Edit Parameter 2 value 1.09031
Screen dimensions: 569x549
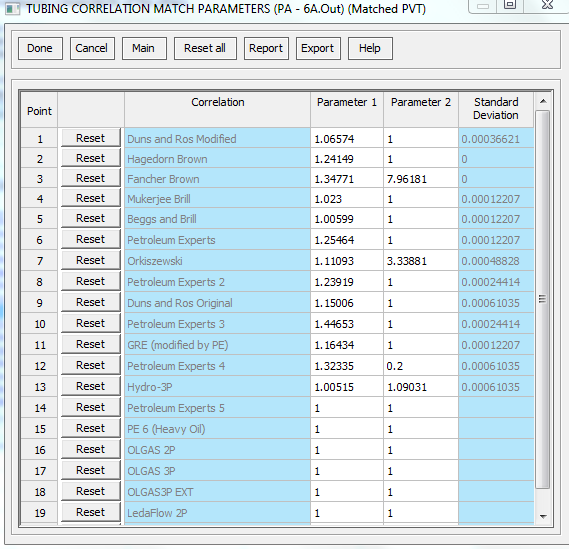pos(421,387)
